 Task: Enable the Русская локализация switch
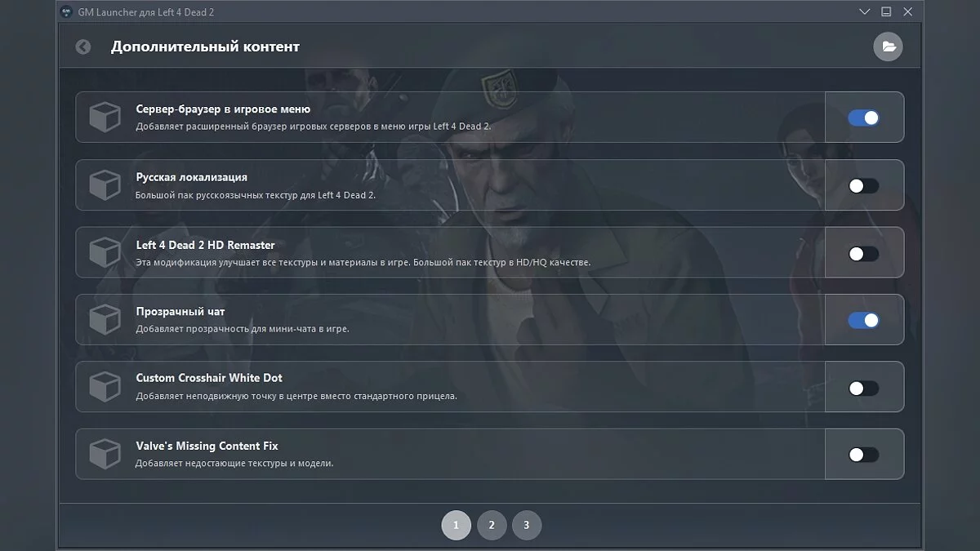(x=864, y=185)
